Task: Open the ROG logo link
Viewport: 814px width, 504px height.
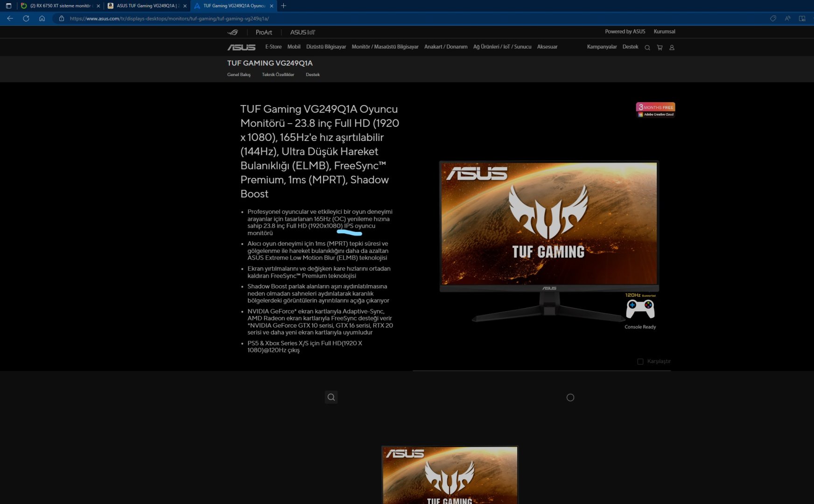Action: coord(232,32)
